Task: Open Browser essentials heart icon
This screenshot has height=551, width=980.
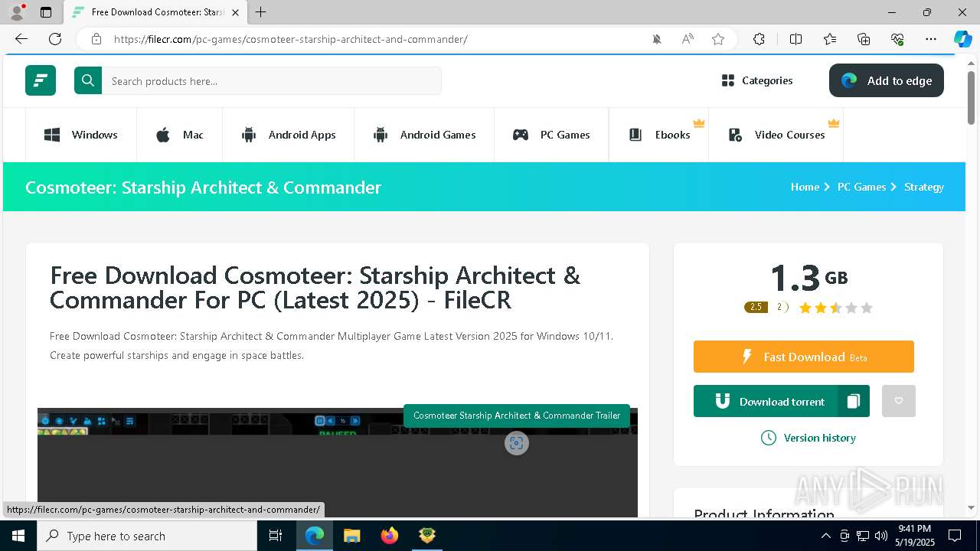Action: point(897,39)
